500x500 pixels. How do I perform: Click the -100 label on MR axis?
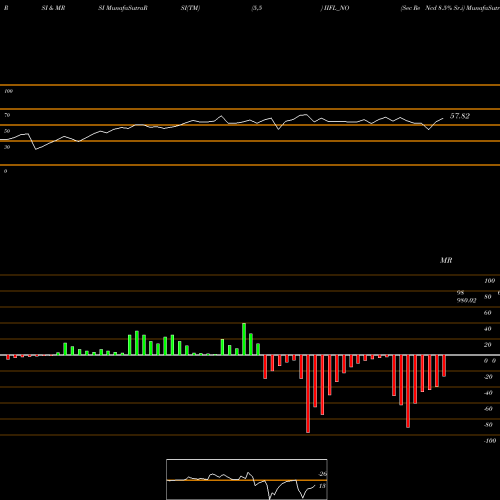pos(490,440)
